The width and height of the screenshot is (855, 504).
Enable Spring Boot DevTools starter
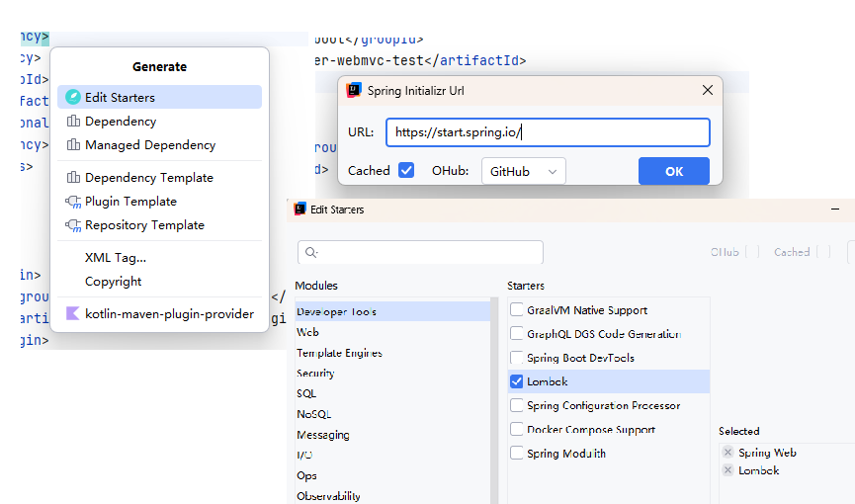[x=516, y=358]
